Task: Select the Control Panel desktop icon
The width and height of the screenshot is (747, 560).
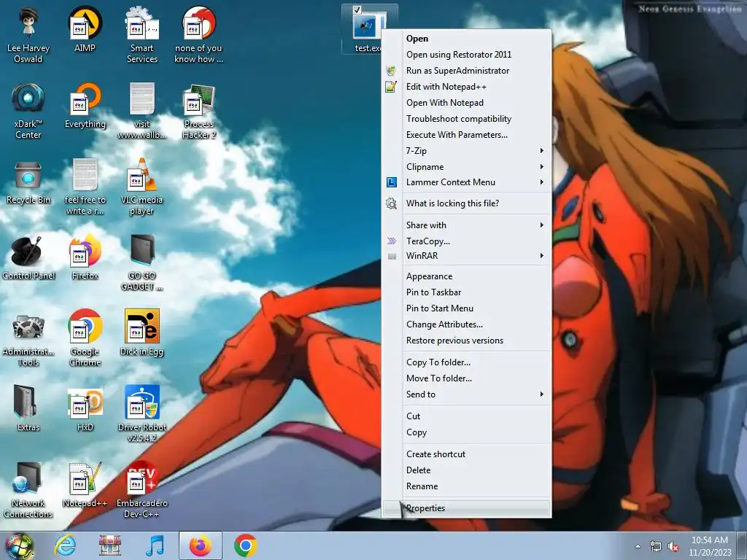Action: 28,257
